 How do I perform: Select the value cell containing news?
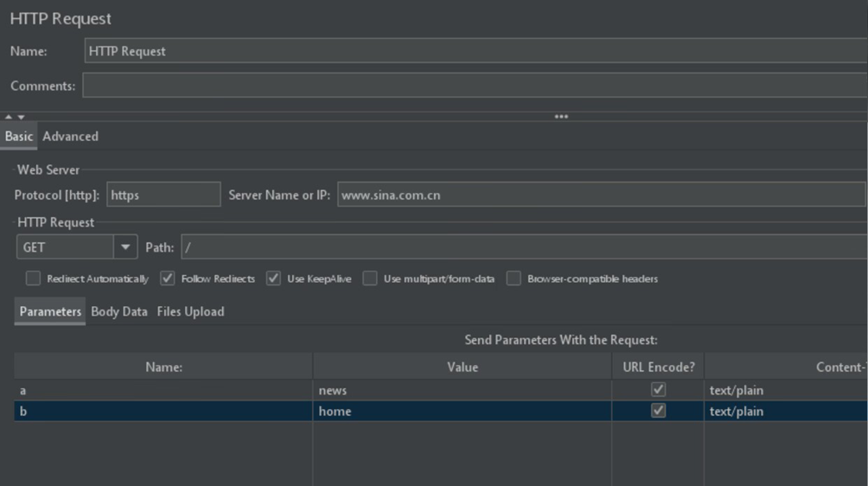(x=462, y=390)
